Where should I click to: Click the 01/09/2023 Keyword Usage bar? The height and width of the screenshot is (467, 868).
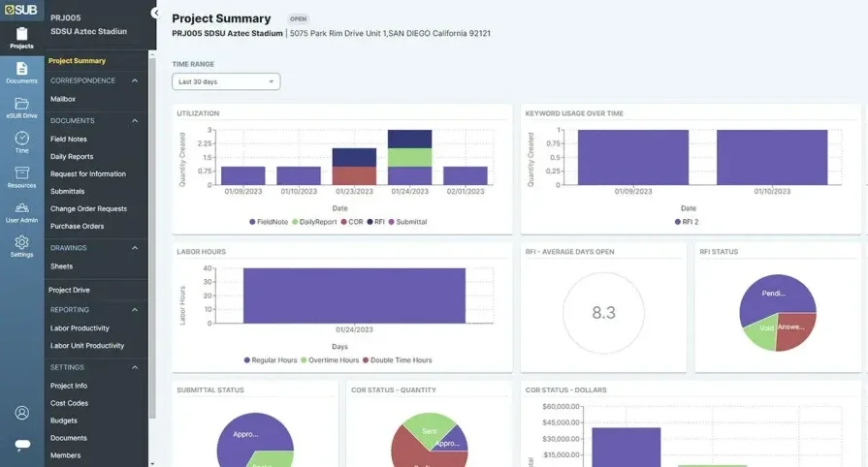[633, 157]
